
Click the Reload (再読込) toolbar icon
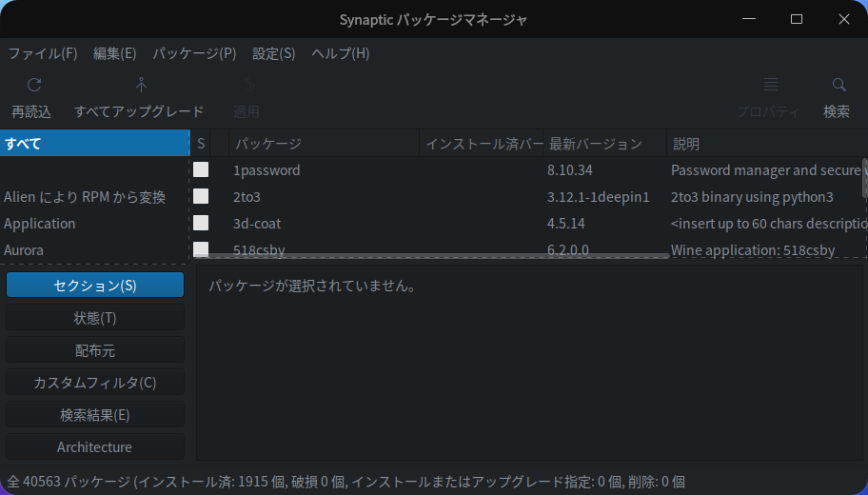pyautogui.click(x=34, y=85)
